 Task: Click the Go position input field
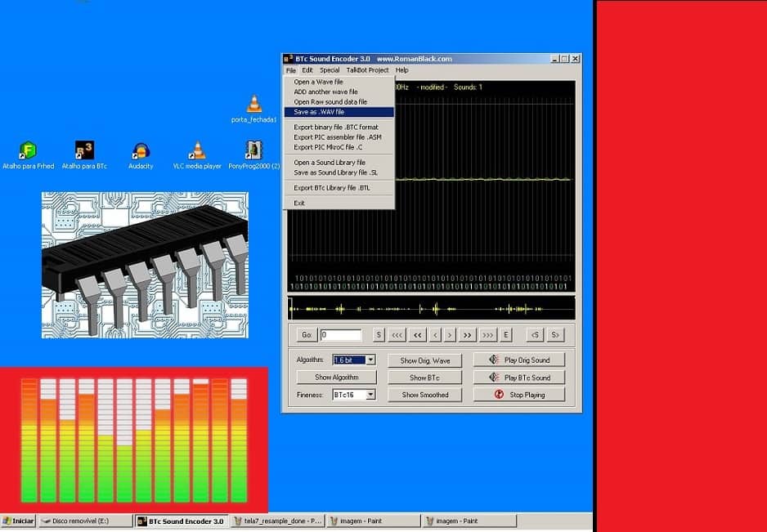click(341, 335)
